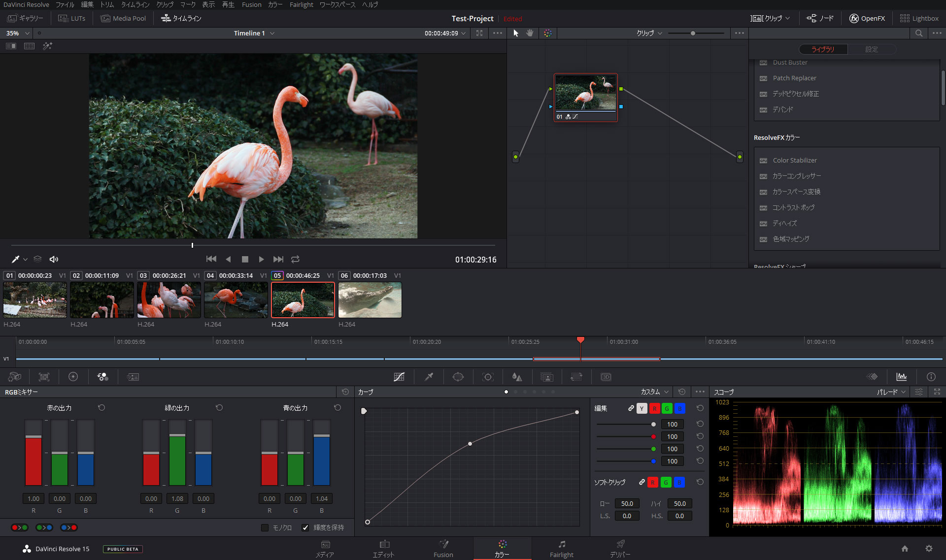Switch to the エディット page

[384, 549]
